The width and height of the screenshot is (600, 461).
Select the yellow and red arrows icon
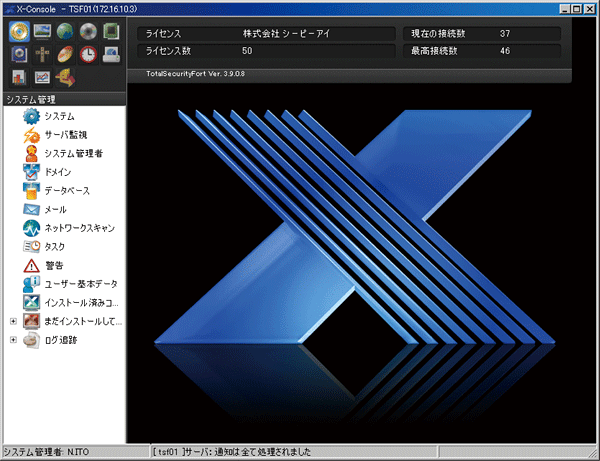[65, 77]
